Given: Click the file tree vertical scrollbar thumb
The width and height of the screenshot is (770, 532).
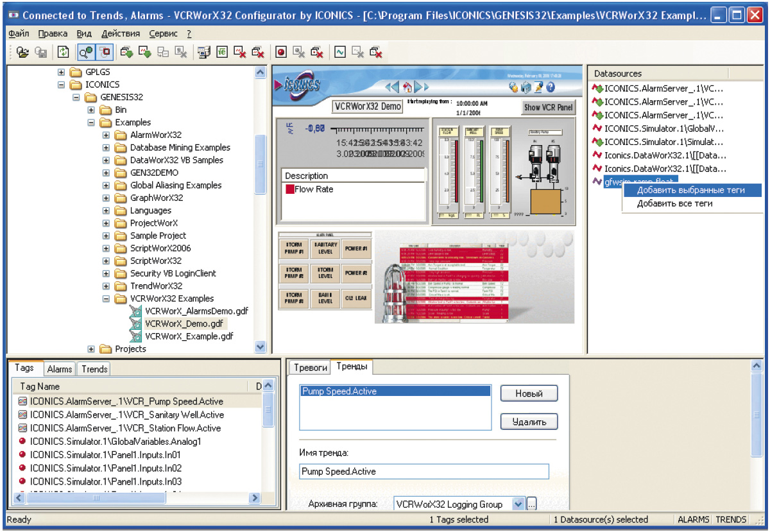Looking at the screenshot, I should [261, 164].
